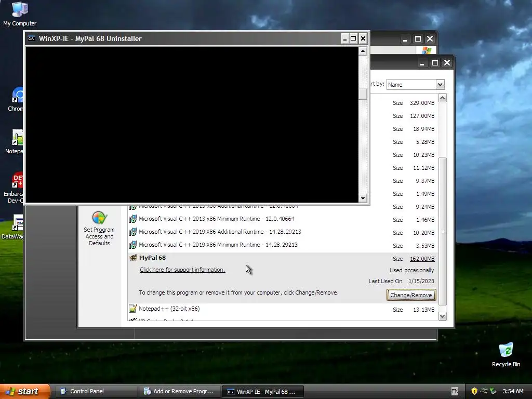Select Microsoft Visual C++ 2019 X86 Minimum Runtime entry
532x399 pixels.
(218, 245)
